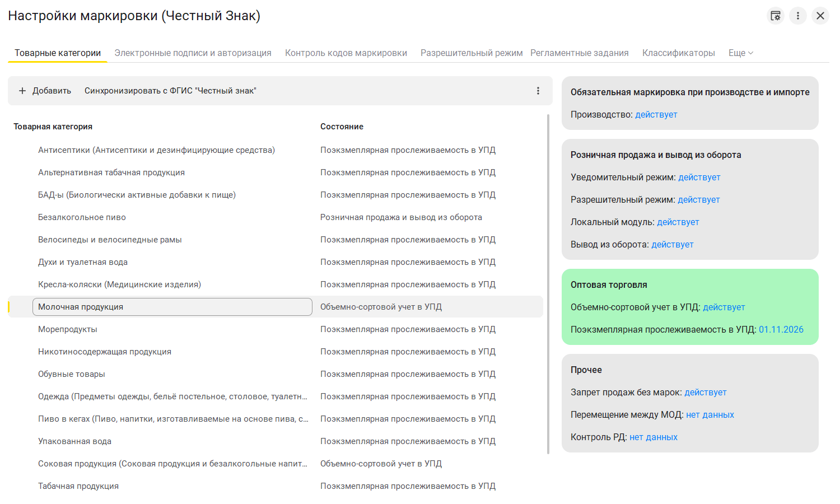Screen dimensions: 840x504
Task: Click the plus Add button
Action: [45, 91]
